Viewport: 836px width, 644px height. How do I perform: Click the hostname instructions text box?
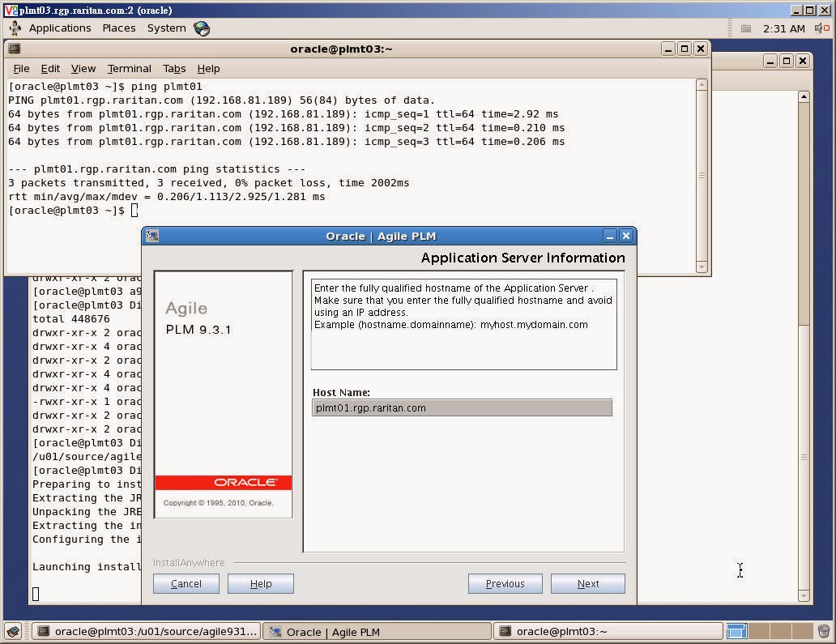pyautogui.click(x=464, y=324)
